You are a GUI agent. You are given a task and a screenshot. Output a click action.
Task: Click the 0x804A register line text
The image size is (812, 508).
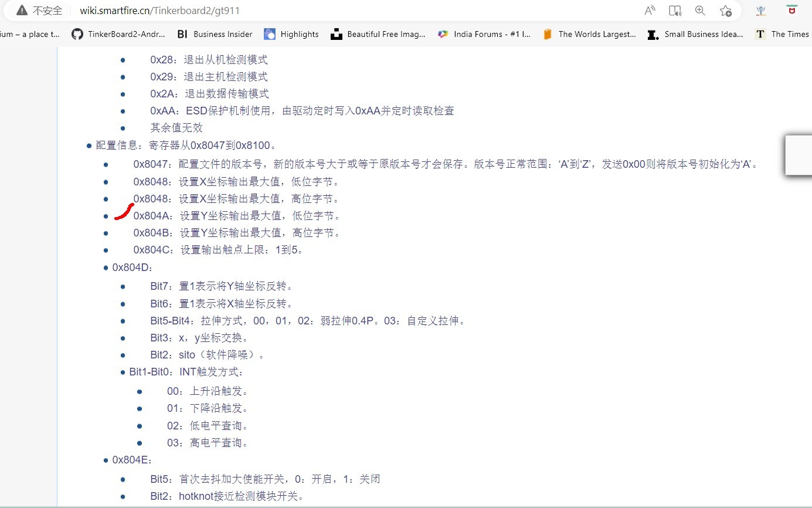coord(236,216)
